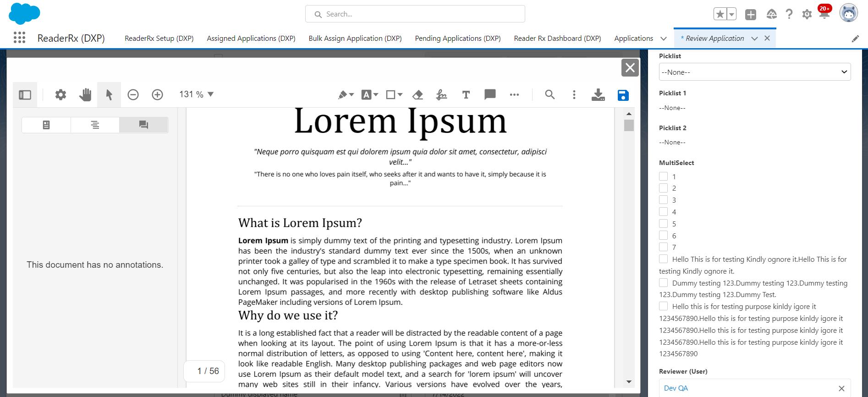
Task: Add a comment note annotation
Action: coord(490,94)
